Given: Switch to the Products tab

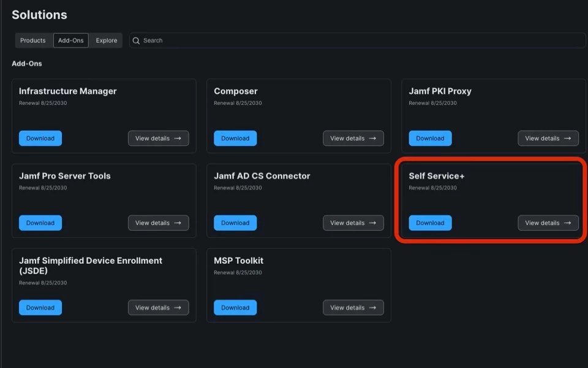Looking at the screenshot, I should (33, 40).
